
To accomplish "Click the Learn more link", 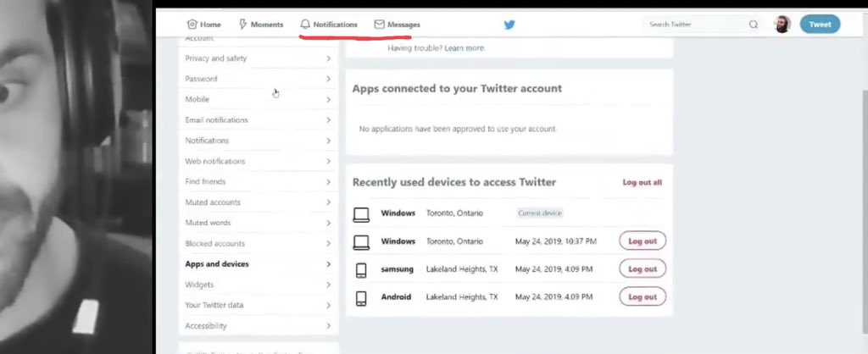I will coord(465,48).
